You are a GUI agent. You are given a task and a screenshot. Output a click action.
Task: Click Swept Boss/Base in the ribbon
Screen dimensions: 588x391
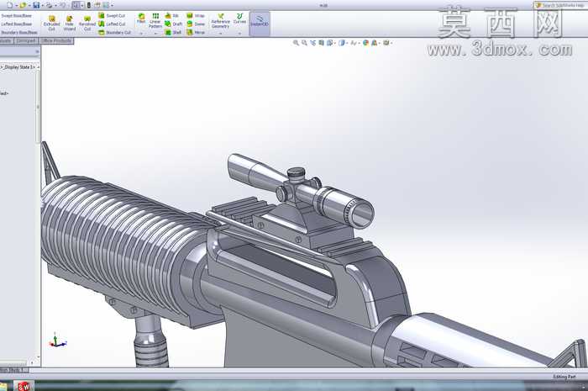pyautogui.click(x=16, y=16)
